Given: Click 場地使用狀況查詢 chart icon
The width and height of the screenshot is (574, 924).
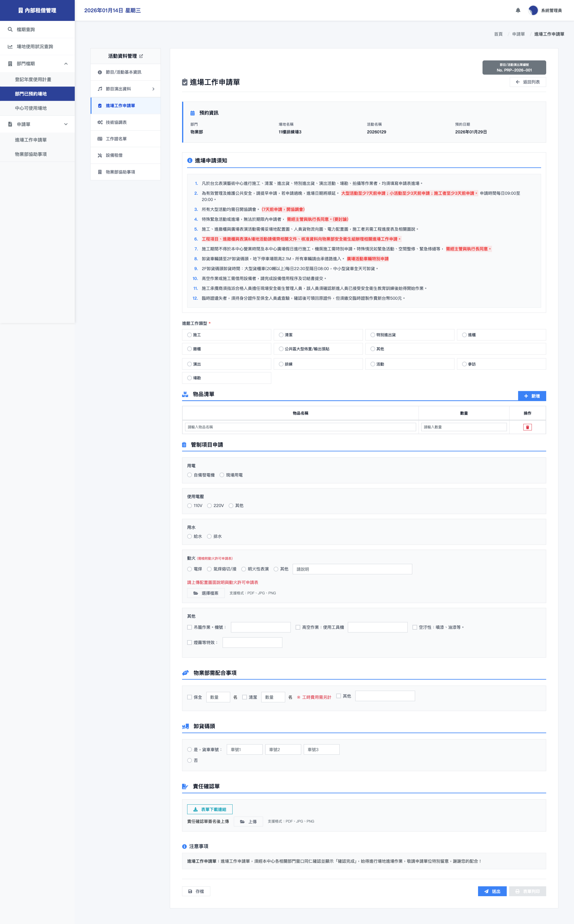Looking at the screenshot, I should (10, 46).
